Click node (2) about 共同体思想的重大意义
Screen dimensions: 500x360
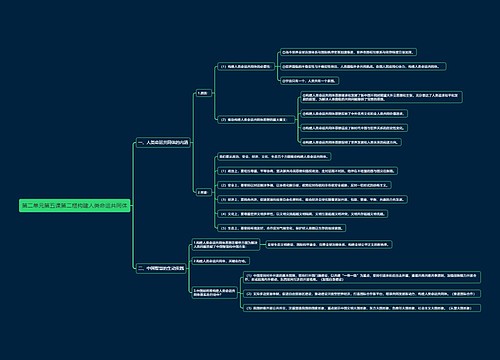(256, 119)
